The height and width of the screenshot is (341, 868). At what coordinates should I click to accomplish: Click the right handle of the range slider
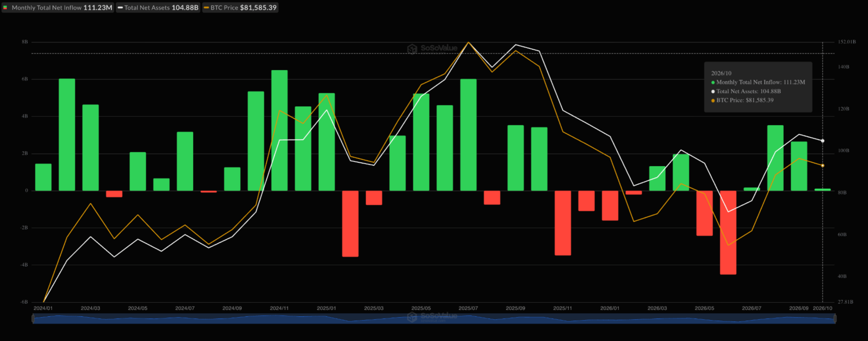tap(835, 318)
